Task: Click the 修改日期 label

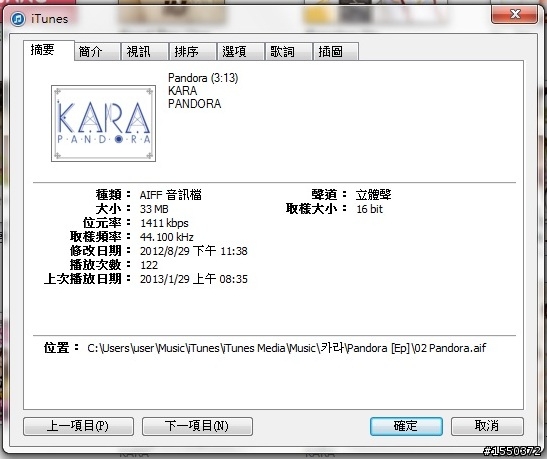Action: click(x=100, y=251)
